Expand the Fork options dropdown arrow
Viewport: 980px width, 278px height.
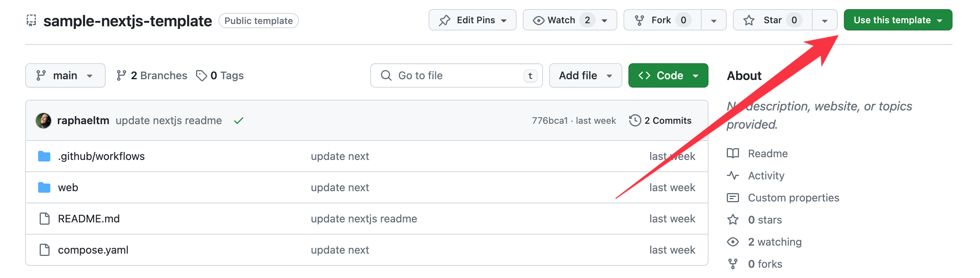pos(713,21)
